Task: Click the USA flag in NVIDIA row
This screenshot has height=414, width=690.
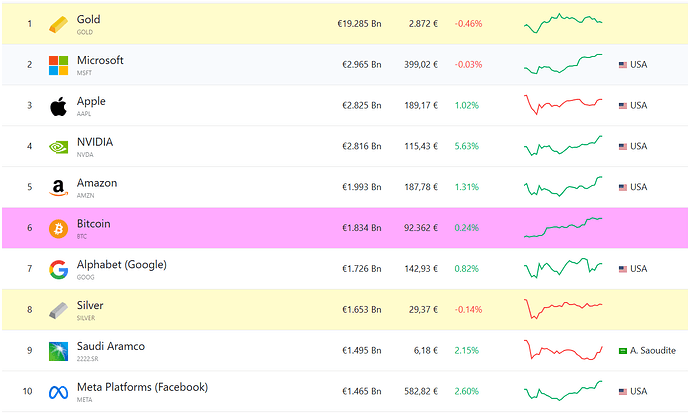Action: point(623,147)
